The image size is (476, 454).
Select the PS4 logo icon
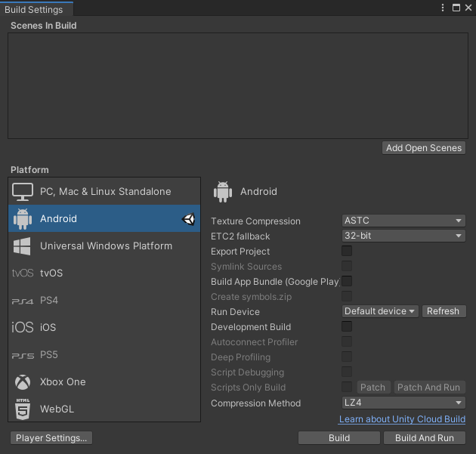(x=23, y=301)
